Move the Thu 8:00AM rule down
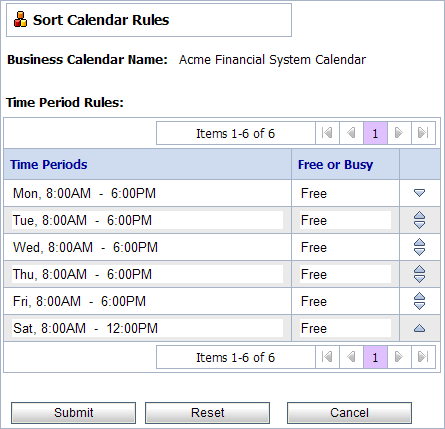 [x=419, y=279]
